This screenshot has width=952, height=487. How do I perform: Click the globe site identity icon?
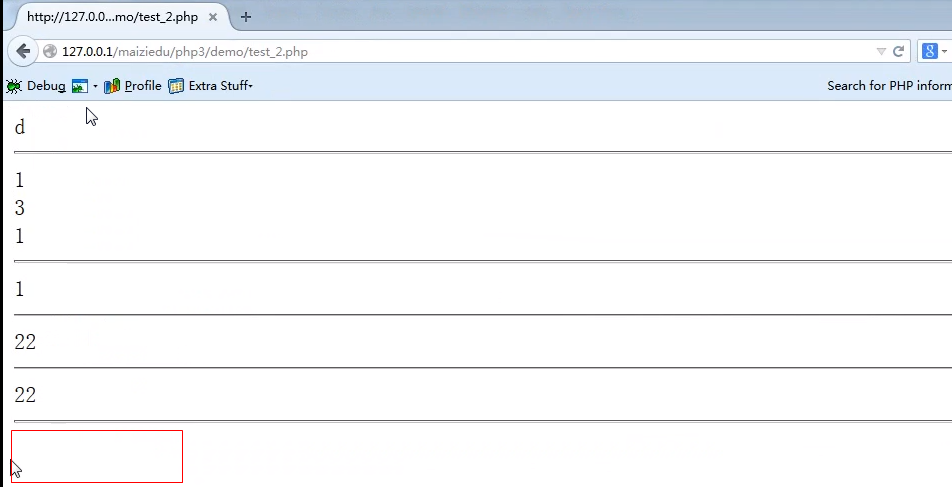click(x=50, y=52)
